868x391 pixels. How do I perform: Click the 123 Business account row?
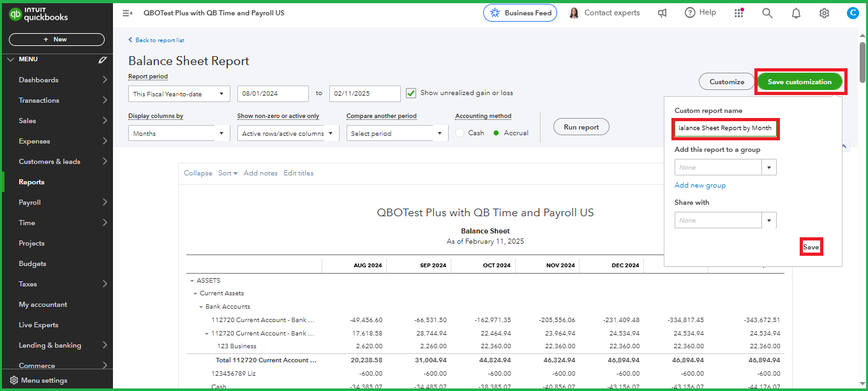click(485, 346)
